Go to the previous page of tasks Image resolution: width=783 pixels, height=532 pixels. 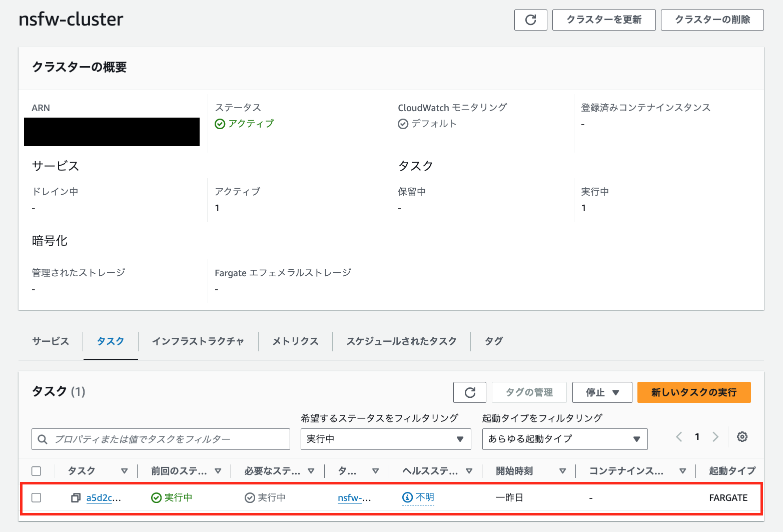[x=678, y=436]
